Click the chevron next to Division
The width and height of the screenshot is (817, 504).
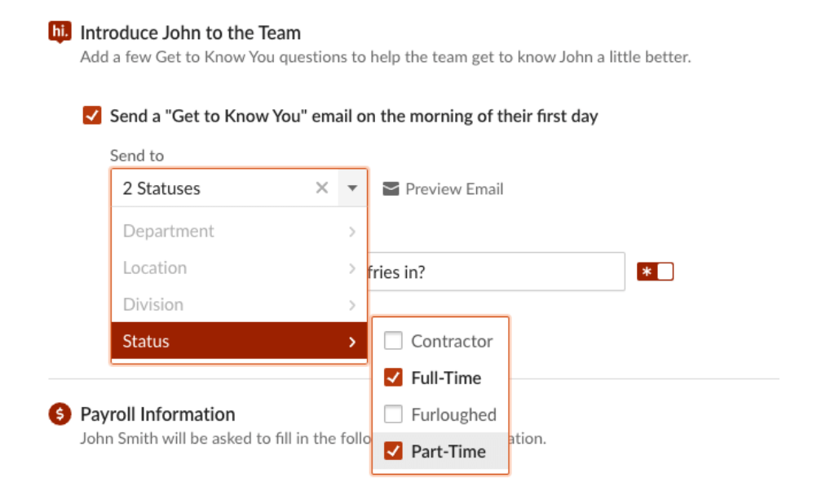click(352, 304)
